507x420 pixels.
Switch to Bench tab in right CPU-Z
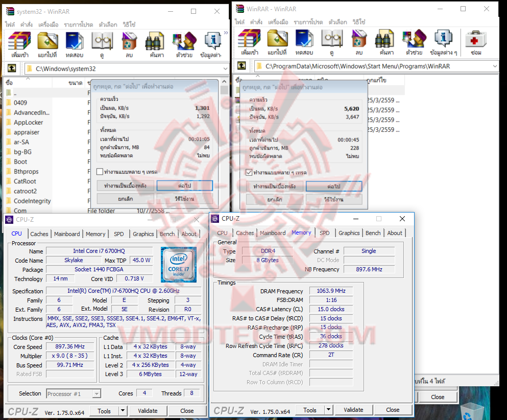(373, 233)
